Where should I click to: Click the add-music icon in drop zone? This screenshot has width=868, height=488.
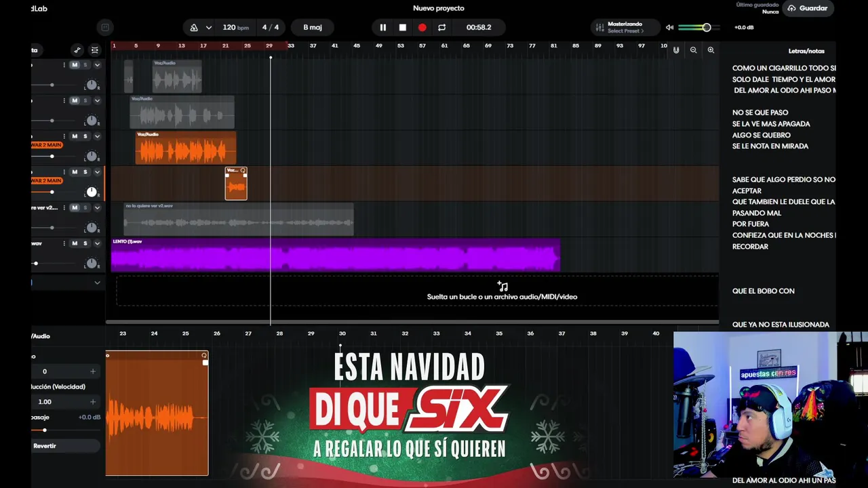coord(502,286)
